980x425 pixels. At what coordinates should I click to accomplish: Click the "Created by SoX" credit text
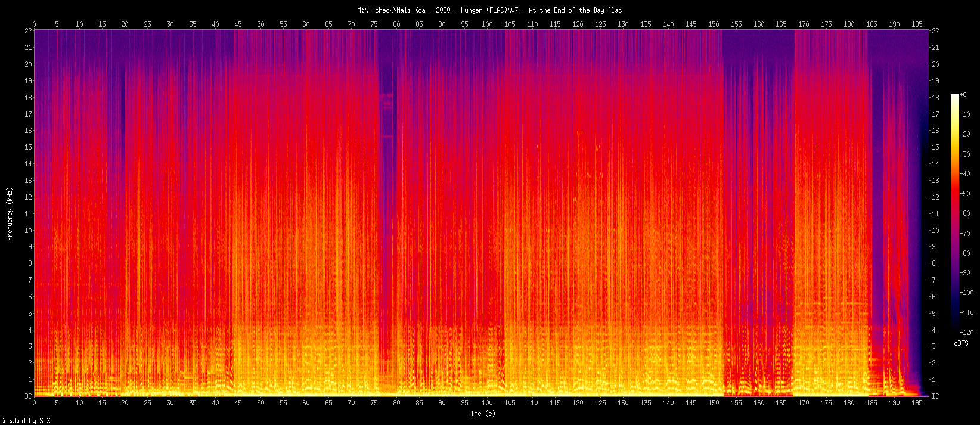tap(25, 421)
